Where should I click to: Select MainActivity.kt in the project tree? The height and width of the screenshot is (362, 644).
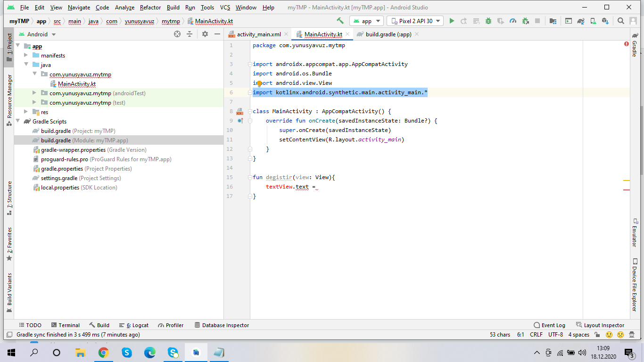point(76,83)
